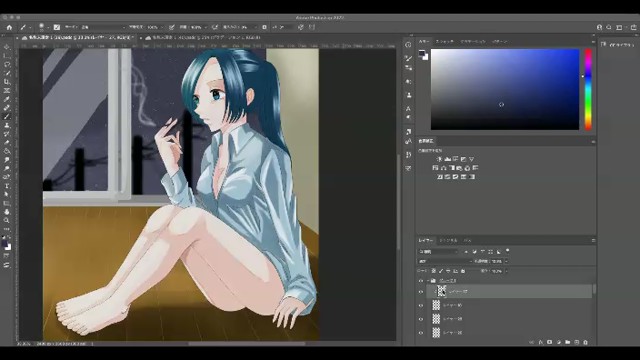The image size is (640, 360).
Task: Open smoothing options gear
Action: 264,27
